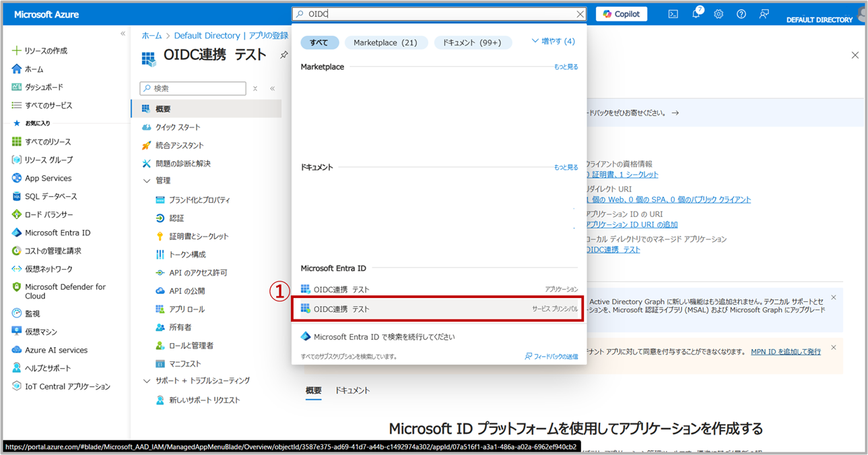Click フィードバックの送信 in search panel
868x455 pixels.
[552, 356]
